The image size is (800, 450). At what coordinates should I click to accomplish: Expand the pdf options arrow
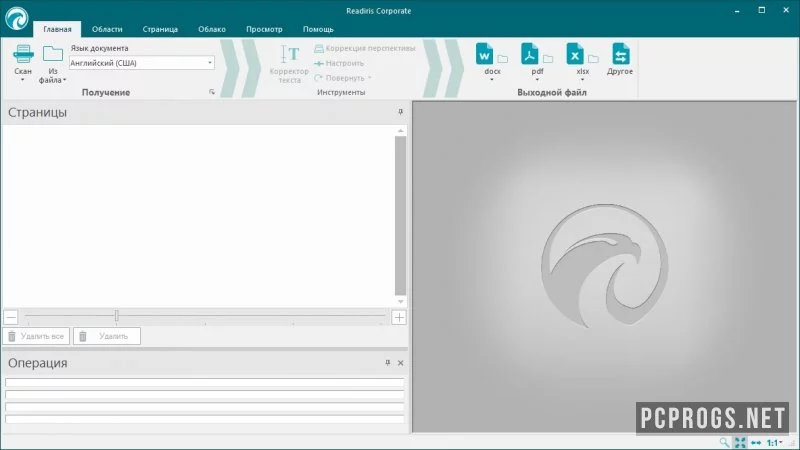[x=537, y=80]
